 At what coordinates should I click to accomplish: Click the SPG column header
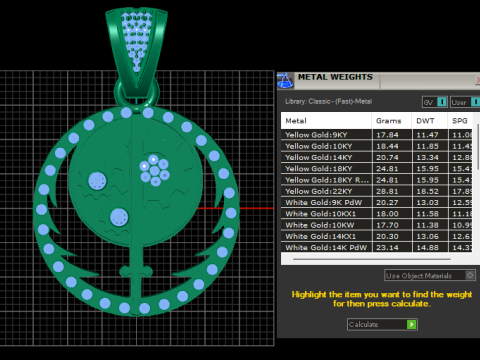tap(460, 121)
